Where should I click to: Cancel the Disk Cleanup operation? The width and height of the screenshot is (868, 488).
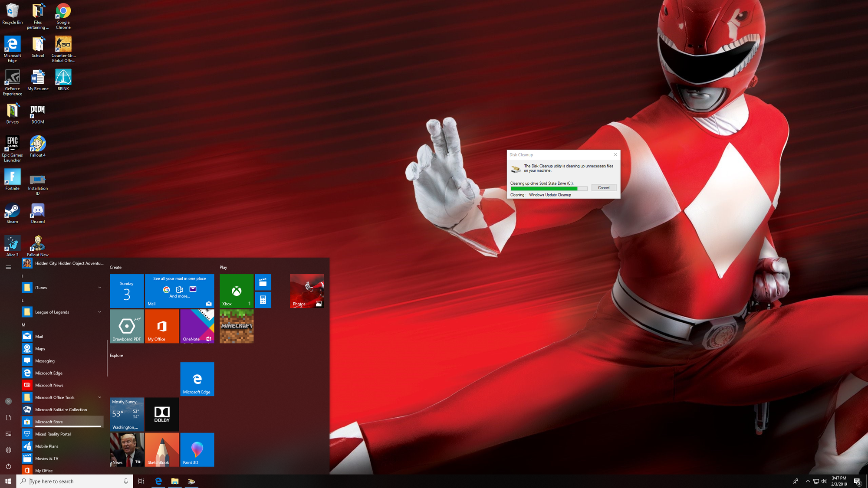tap(604, 188)
